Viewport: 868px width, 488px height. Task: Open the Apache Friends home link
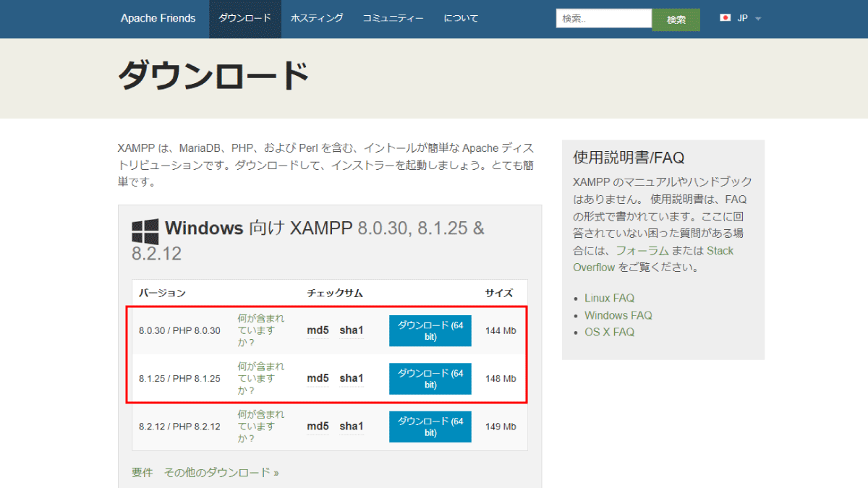point(158,19)
